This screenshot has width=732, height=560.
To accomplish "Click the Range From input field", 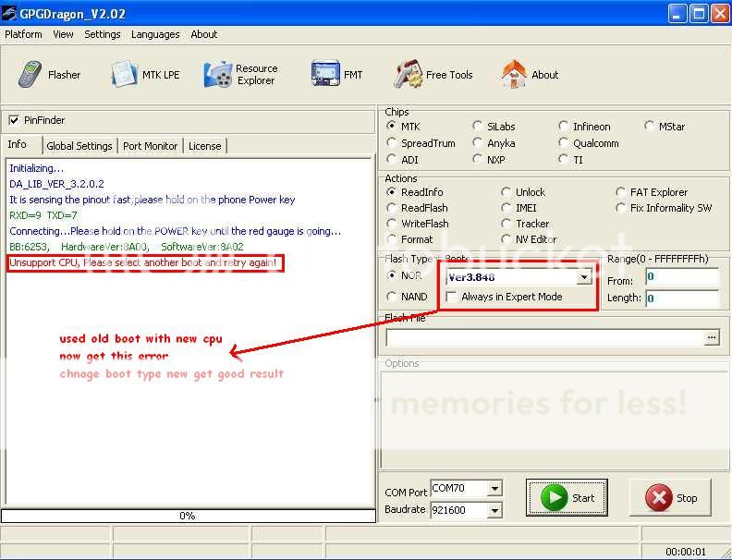I will [681, 276].
